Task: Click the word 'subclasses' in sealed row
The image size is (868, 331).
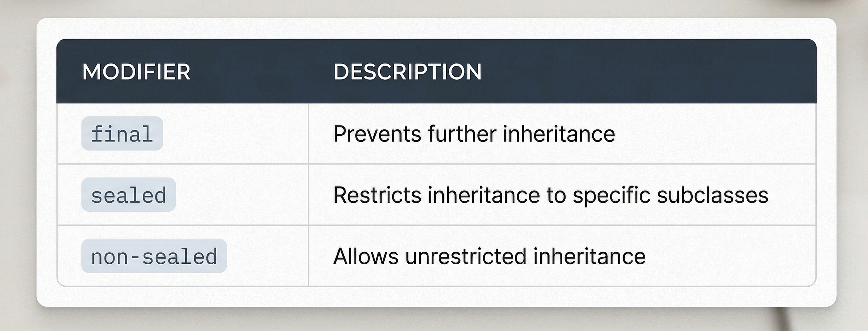Action: 713,195
